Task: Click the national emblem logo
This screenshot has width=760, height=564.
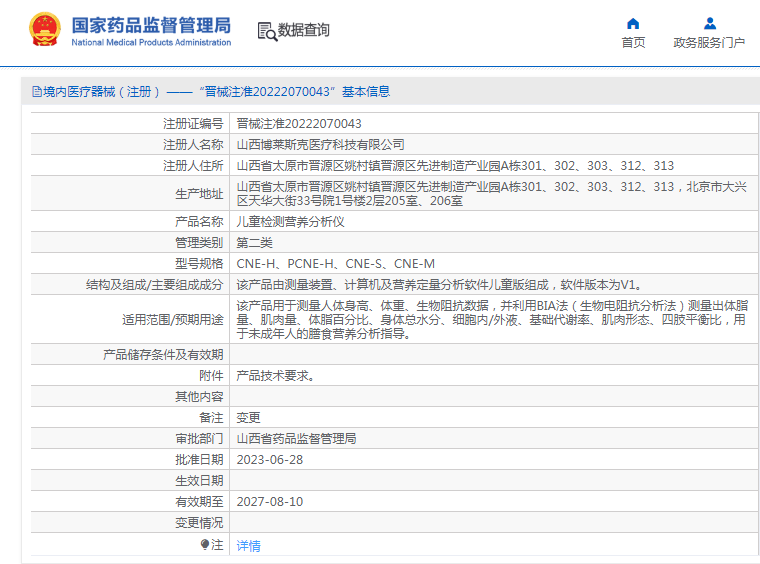Action: point(45,30)
